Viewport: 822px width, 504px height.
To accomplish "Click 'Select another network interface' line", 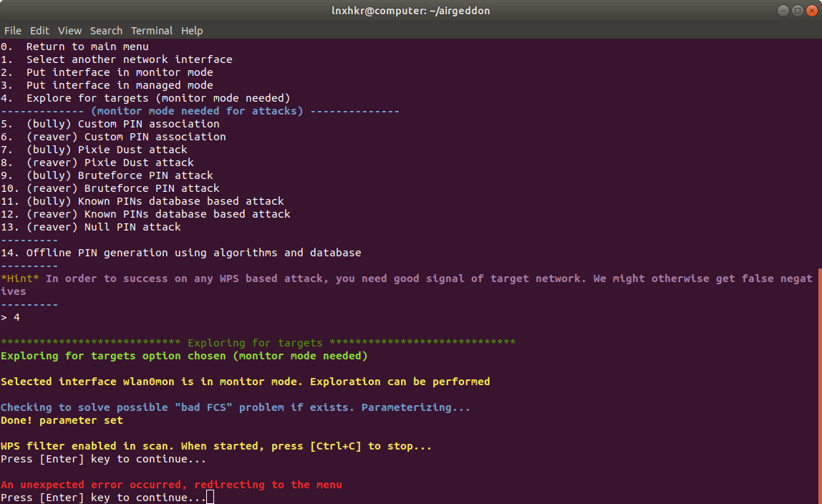I will (117, 59).
